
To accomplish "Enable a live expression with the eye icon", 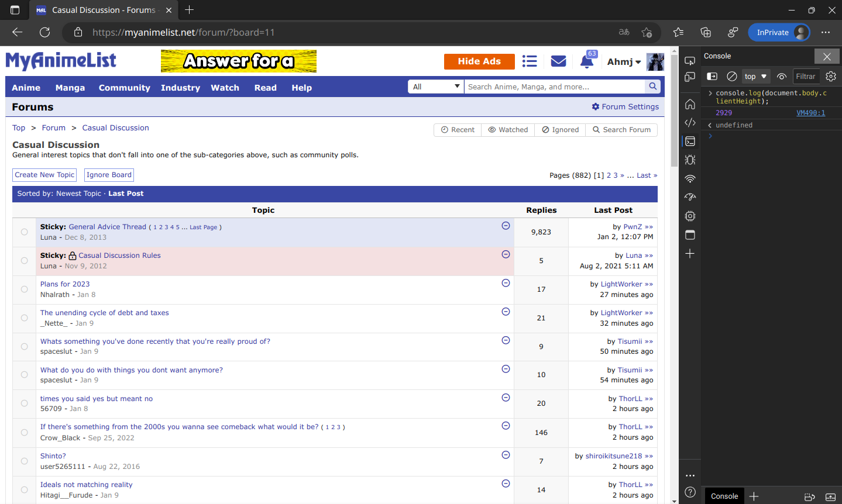I will [x=781, y=76].
